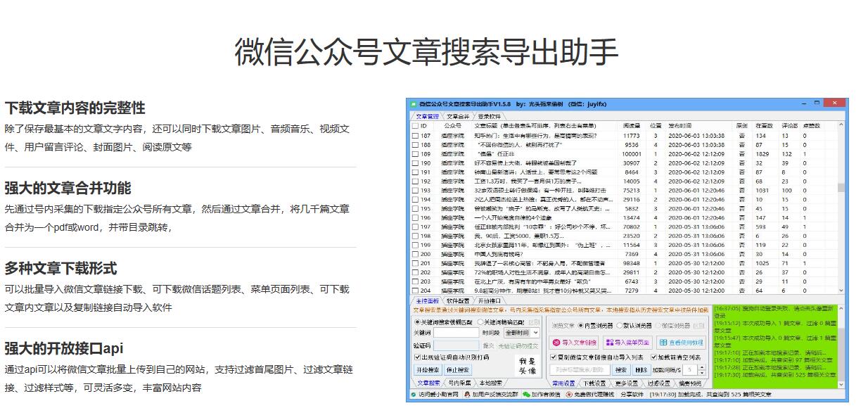Switch to the 登录软件 tab

click(x=490, y=116)
